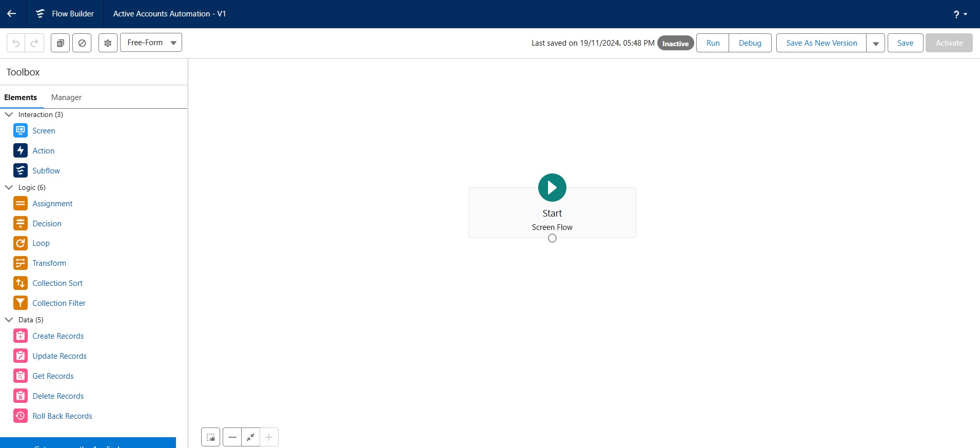Click the Screen Flow label on Start node
The height and width of the screenshot is (448, 980).
[x=552, y=227]
